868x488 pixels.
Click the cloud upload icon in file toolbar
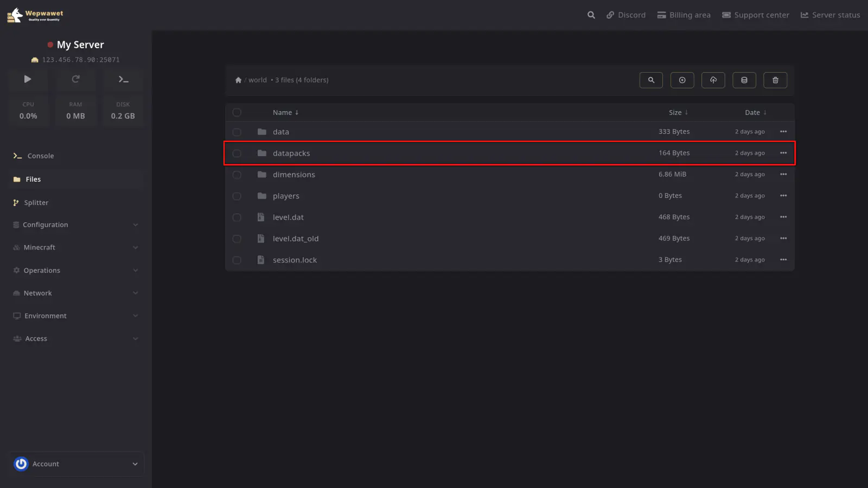click(713, 80)
